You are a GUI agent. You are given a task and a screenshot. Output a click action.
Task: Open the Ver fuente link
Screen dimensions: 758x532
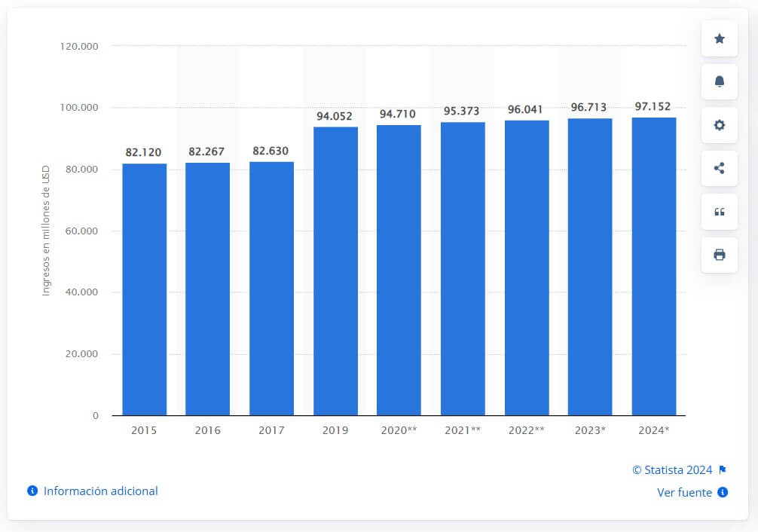pos(684,492)
